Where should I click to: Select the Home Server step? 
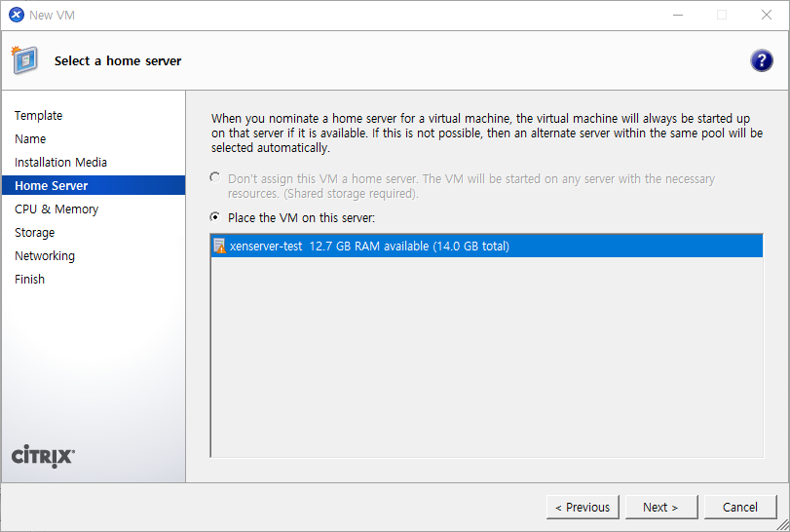(x=94, y=185)
